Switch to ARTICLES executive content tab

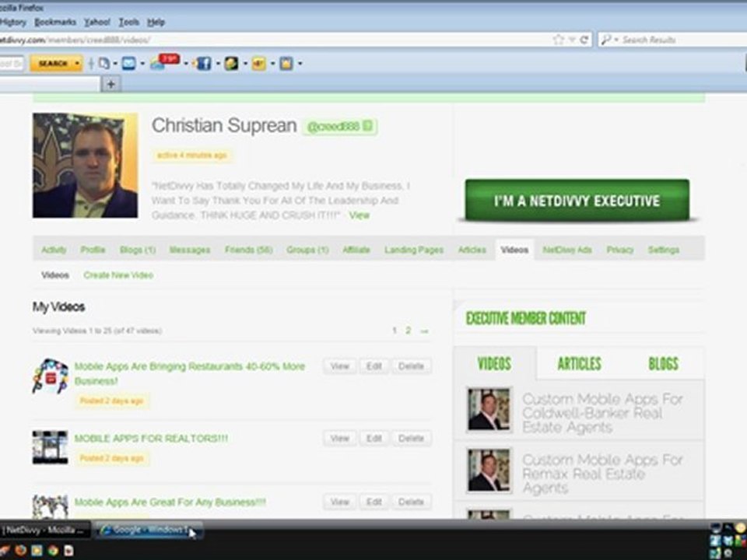coord(579,364)
